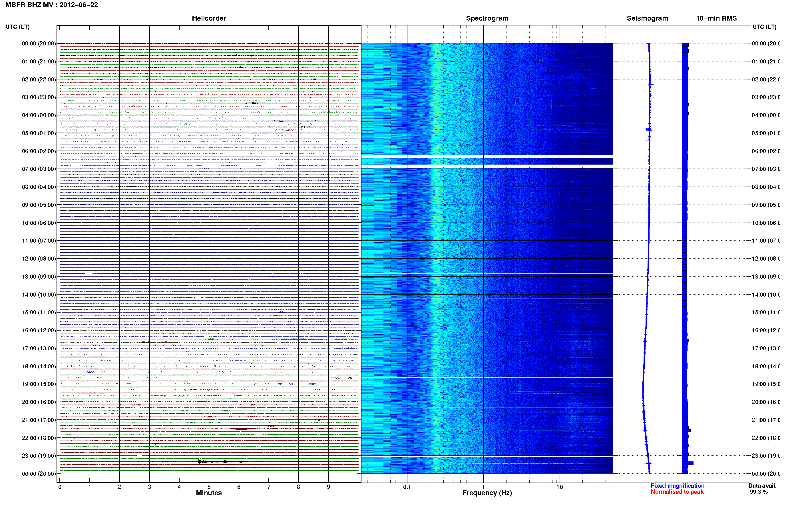Click the 9 tick on Minutes axis
This screenshot has width=812, height=508.
[x=328, y=487]
